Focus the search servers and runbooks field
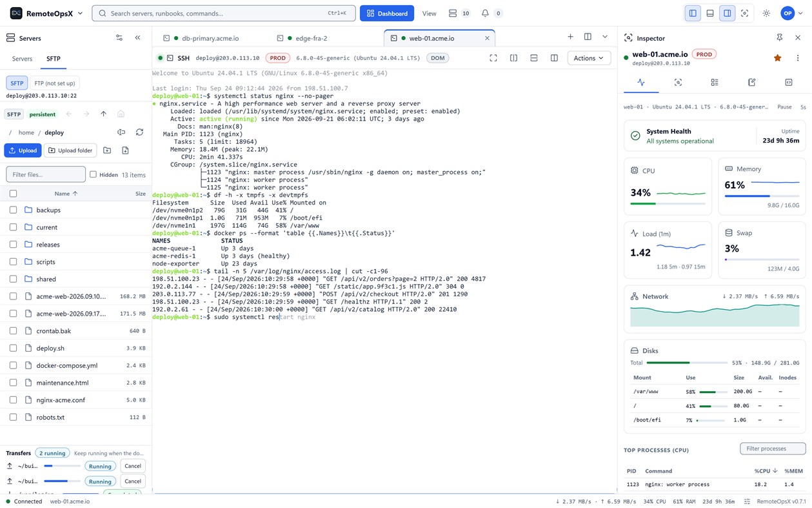The image size is (812, 508). click(223, 13)
